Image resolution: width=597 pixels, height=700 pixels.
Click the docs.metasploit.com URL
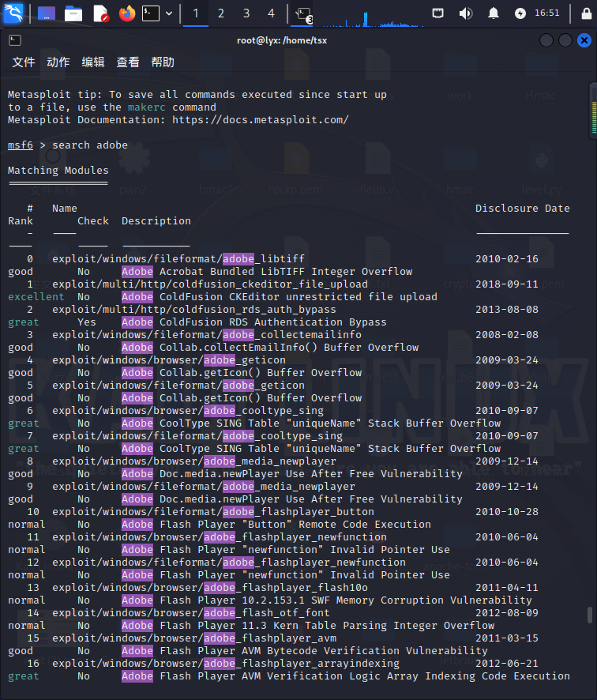(x=261, y=120)
